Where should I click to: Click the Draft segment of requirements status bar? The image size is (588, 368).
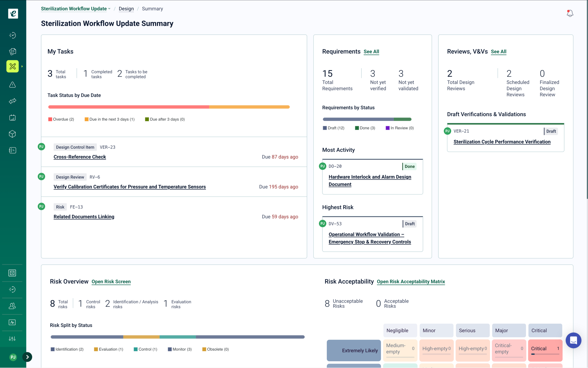358,119
